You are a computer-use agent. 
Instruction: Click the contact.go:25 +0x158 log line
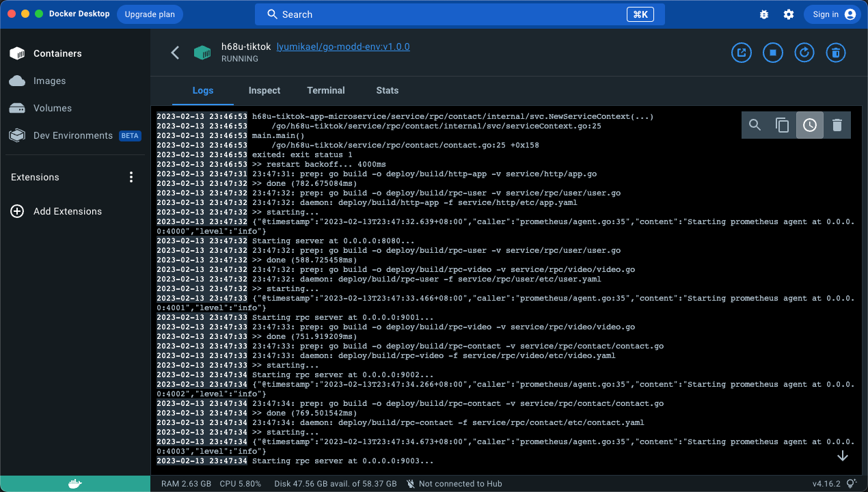405,146
